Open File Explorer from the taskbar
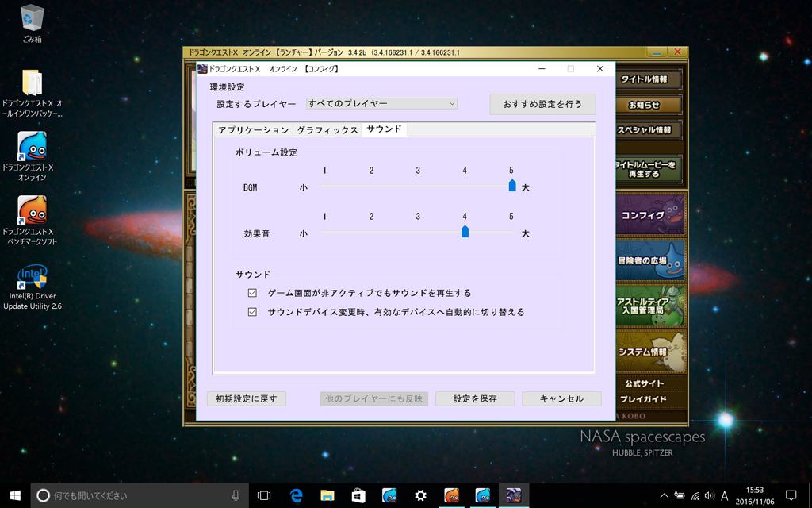The width and height of the screenshot is (812, 508). pos(327,495)
